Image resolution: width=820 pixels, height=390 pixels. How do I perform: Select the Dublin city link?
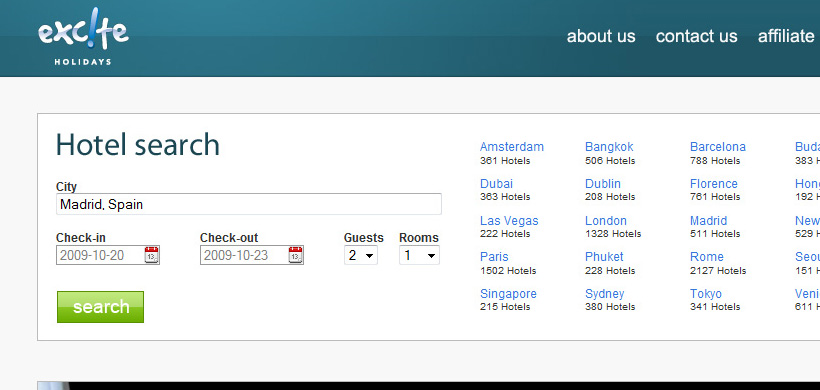pyautogui.click(x=603, y=184)
